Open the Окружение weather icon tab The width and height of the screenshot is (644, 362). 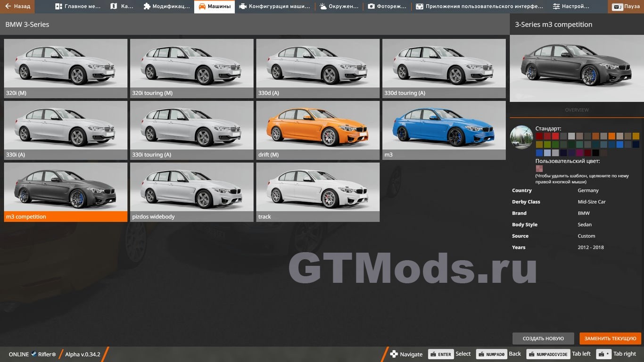tap(339, 7)
